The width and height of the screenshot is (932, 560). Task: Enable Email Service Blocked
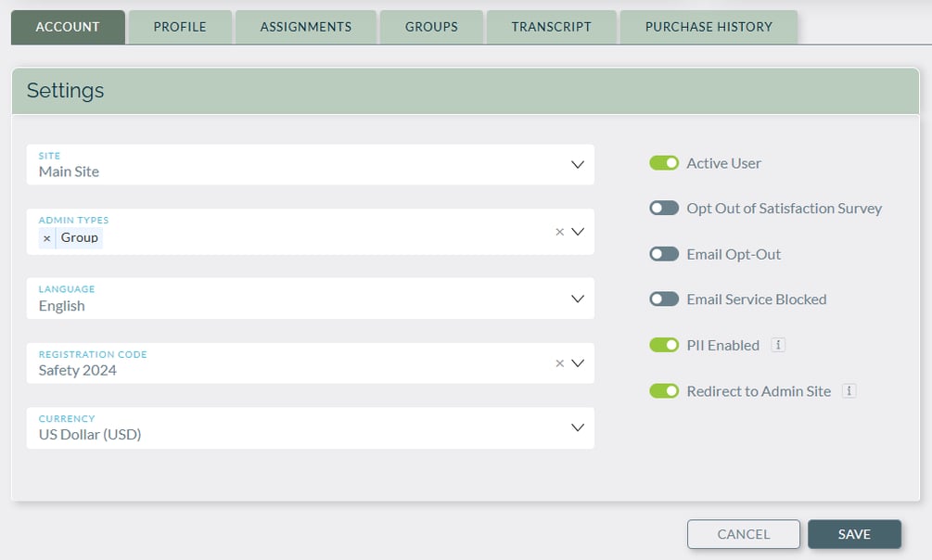tap(664, 299)
